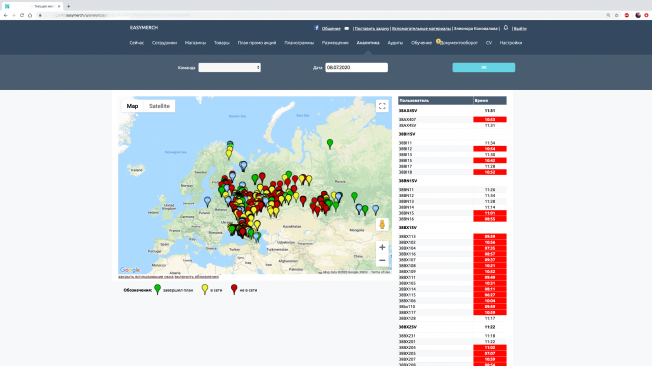Click the 11:18 time cell
The width and height of the screenshot is (652, 366).
490,336
